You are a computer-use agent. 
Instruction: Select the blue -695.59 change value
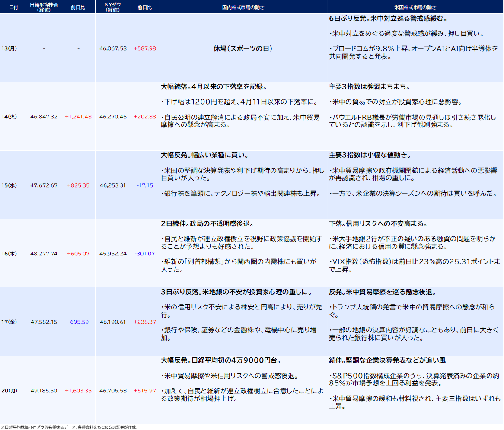pyautogui.click(x=78, y=322)
